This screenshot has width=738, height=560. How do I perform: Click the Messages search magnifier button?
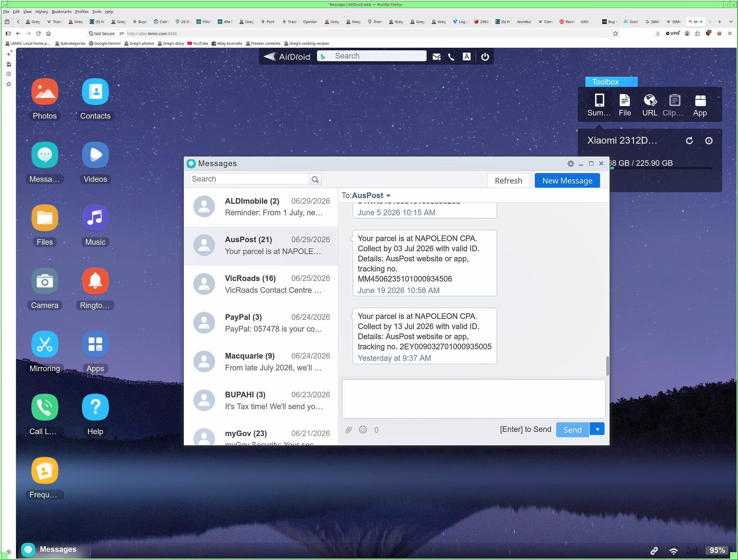(x=315, y=179)
